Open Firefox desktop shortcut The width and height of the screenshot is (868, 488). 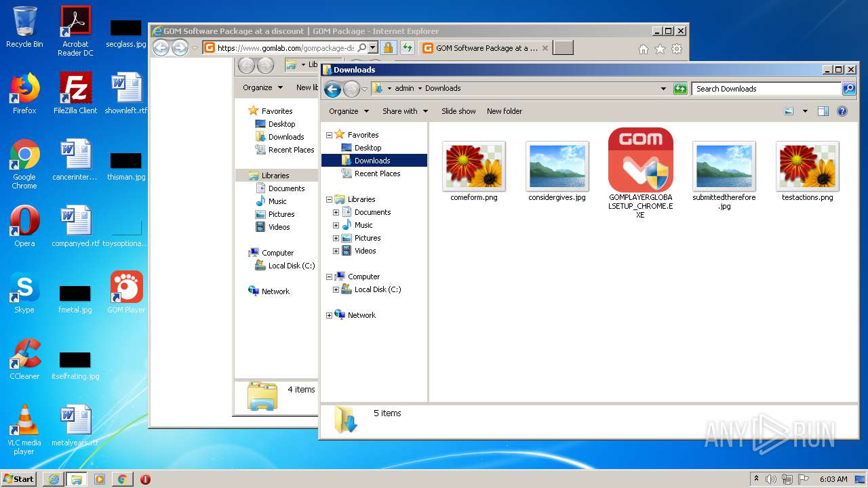(24, 94)
